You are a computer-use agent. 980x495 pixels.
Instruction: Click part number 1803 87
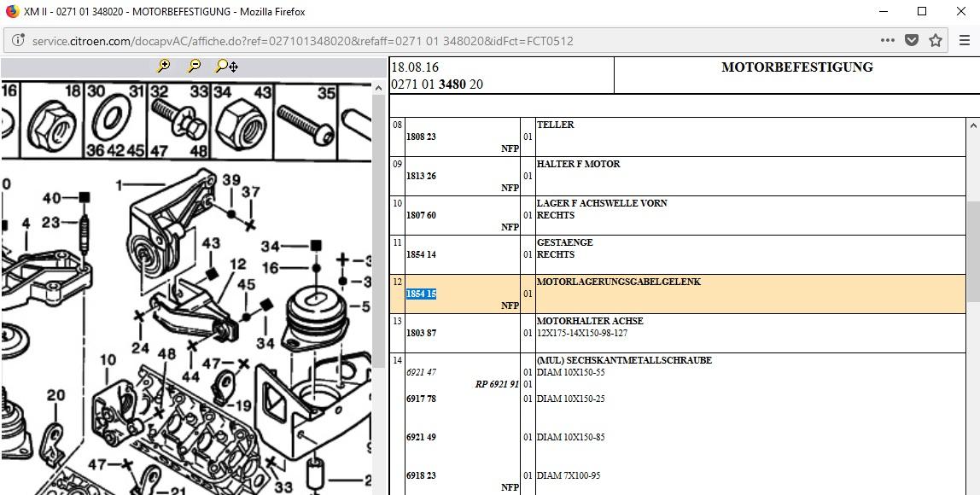point(421,333)
